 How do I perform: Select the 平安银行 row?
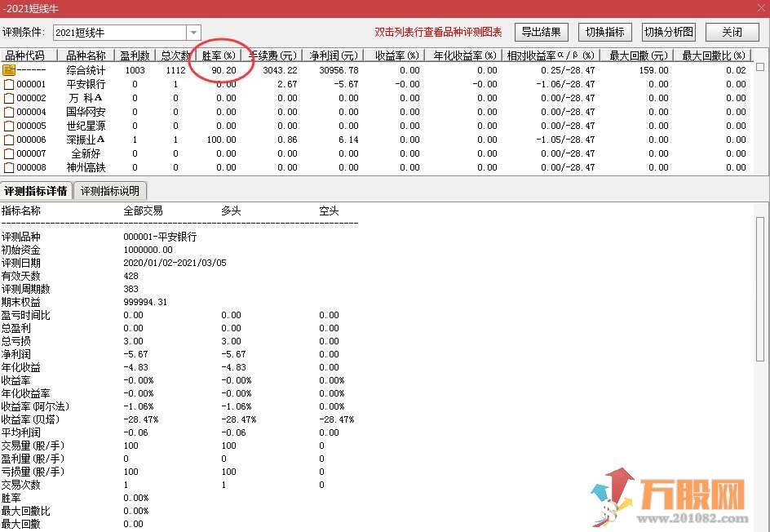376,85
